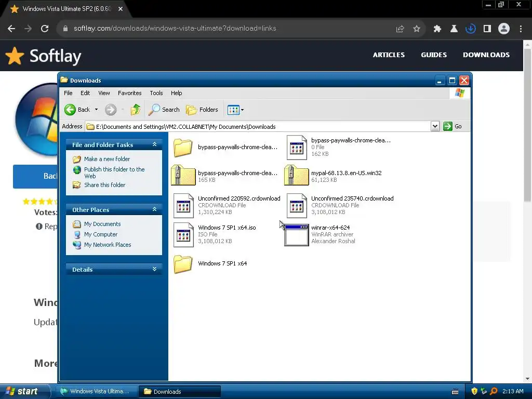Click Chrome's back navigation arrow
Screen dimensions: 532x399
coord(11,29)
